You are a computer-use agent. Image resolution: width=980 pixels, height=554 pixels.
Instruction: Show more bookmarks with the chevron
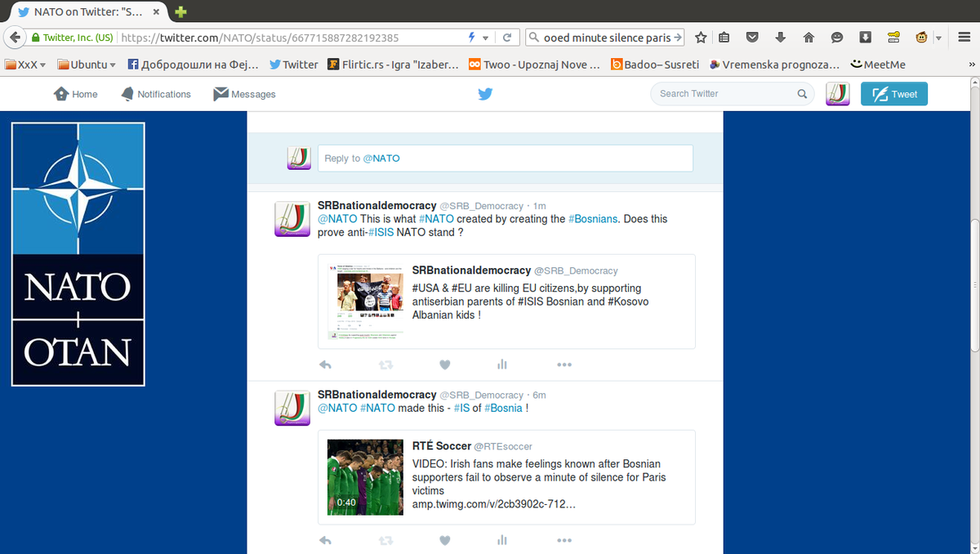coord(972,65)
